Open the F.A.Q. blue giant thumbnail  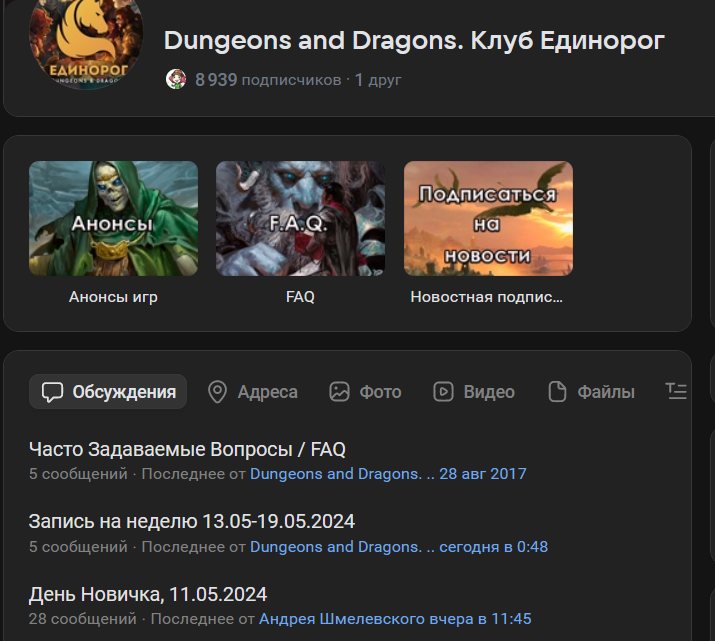coord(301,218)
